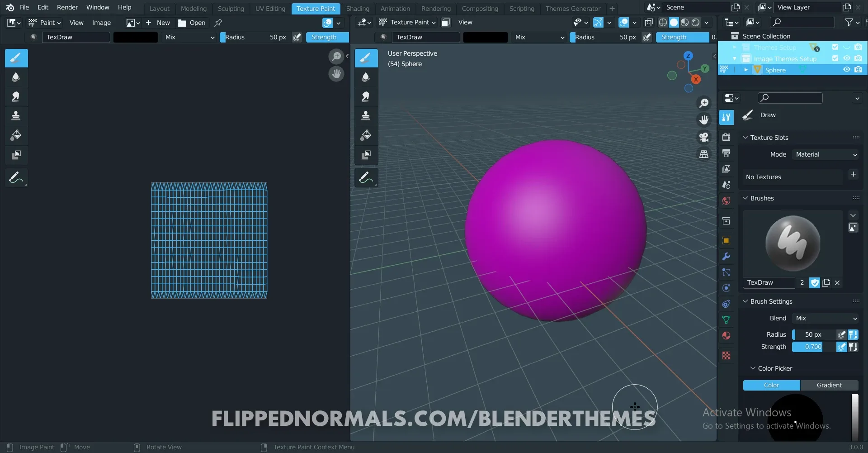This screenshot has height=453, width=868.
Task: Select the Fill bucket tool
Action: 16,135
